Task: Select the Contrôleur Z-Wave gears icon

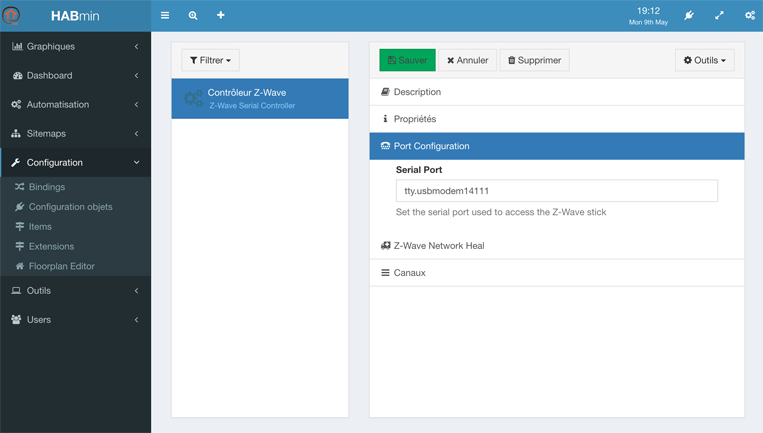Action: click(193, 99)
